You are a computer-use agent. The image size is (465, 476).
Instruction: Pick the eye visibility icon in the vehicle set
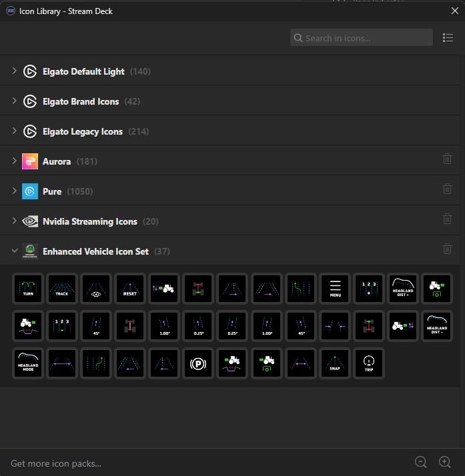[x=96, y=289]
